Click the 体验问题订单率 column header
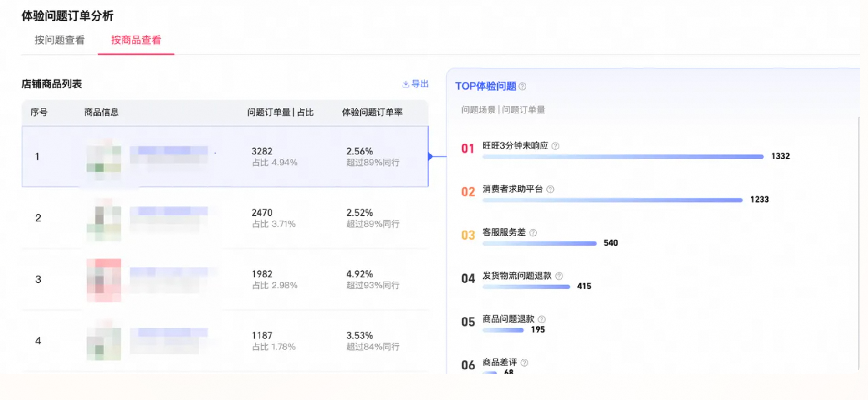This screenshot has width=868, height=400. click(372, 113)
